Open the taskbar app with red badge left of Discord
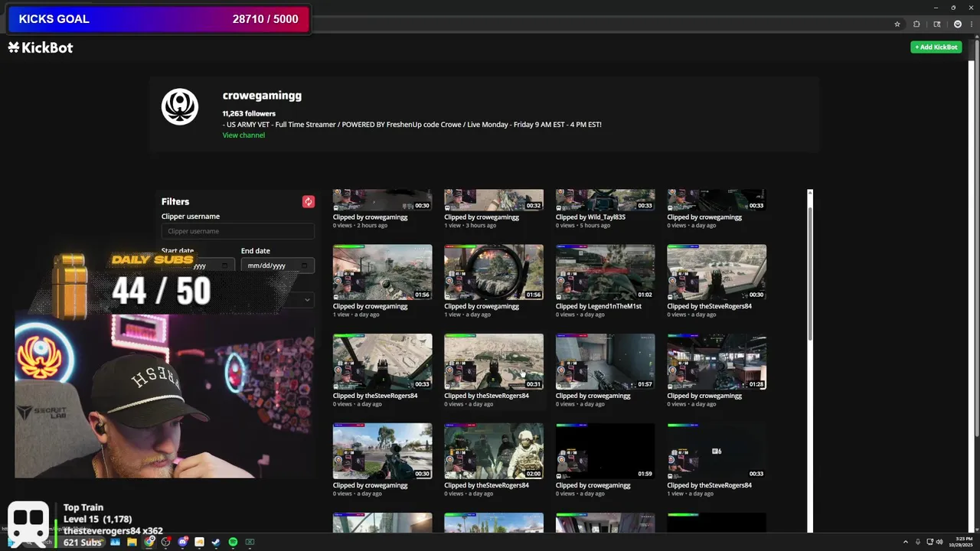The height and width of the screenshot is (551, 980). click(x=165, y=542)
